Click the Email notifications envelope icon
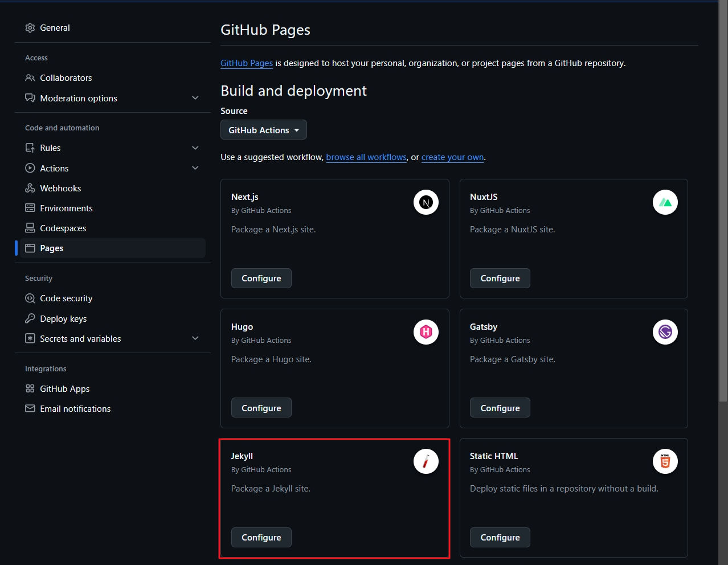The height and width of the screenshot is (565, 728). click(30, 409)
